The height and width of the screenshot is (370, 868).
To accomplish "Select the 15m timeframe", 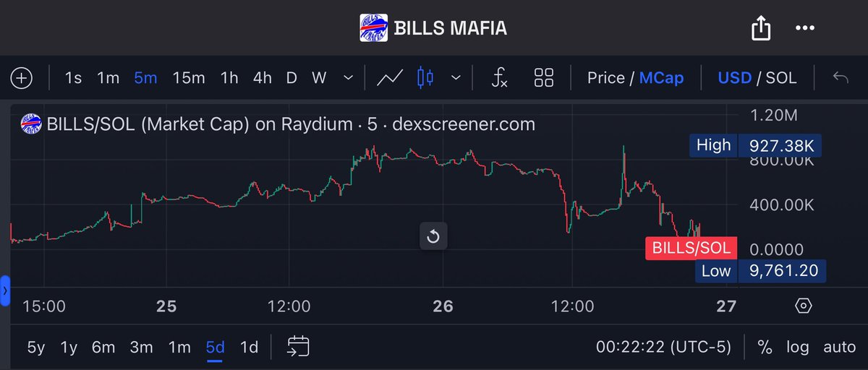I will (189, 78).
